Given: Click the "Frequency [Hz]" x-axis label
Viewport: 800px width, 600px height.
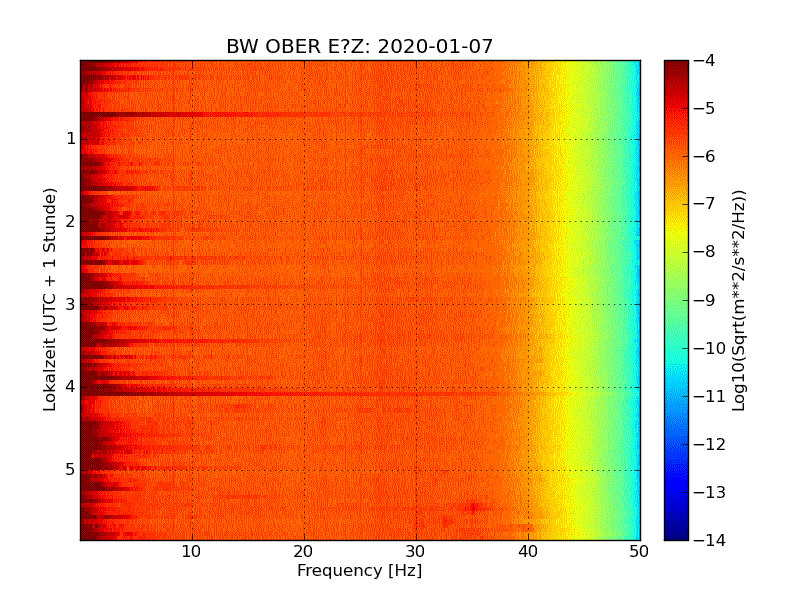Looking at the screenshot, I should pyautogui.click(x=360, y=570).
